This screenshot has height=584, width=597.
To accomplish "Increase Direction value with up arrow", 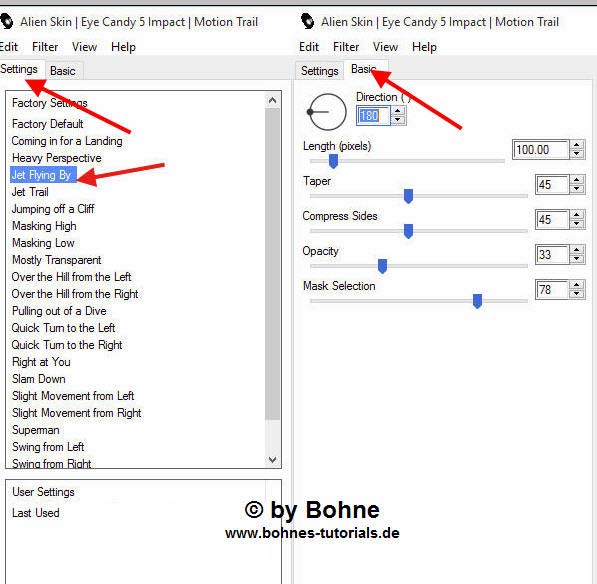I will [398, 111].
